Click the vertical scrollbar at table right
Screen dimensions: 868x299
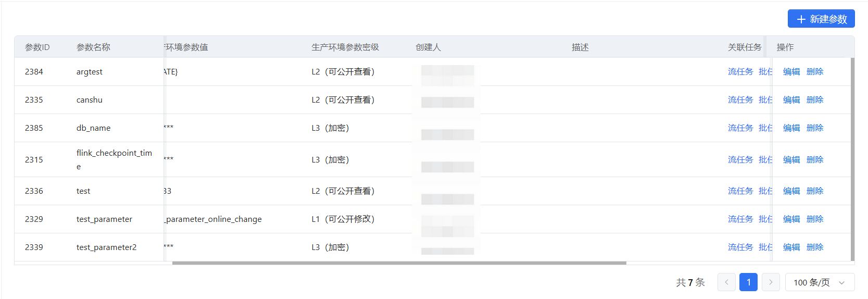(852, 156)
